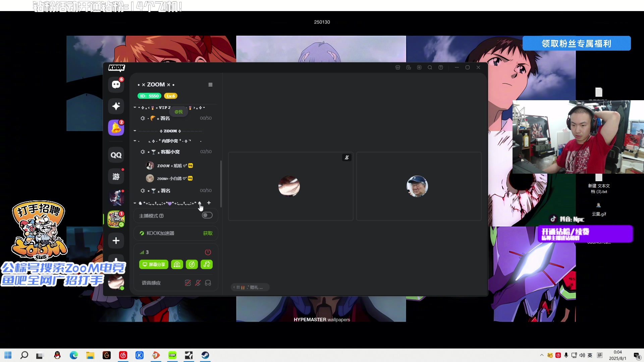Open help icon beside 主播模式
The image size is (644, 362).
[x=161, y=216]
